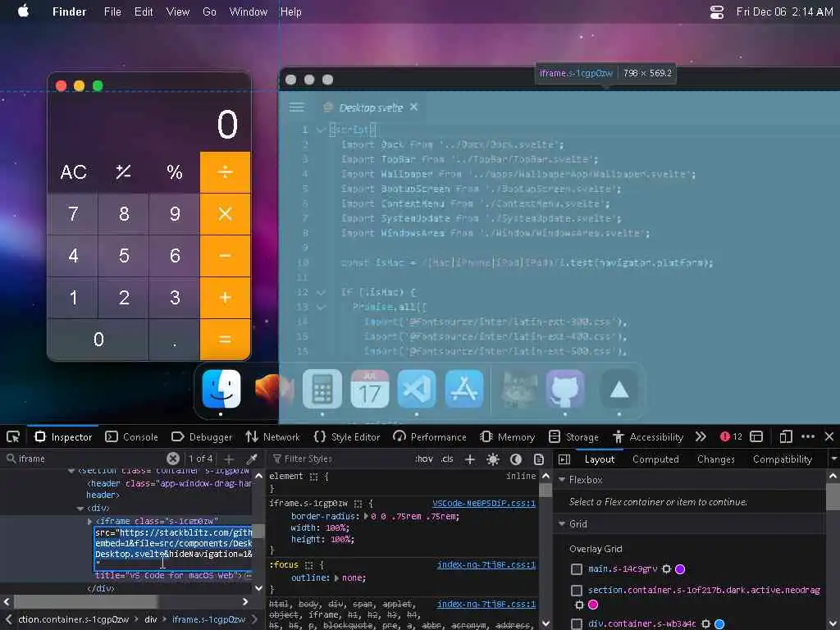Toggle print media simulation icon
Viewport: 840px width, 630px height.
pos(539,459)
